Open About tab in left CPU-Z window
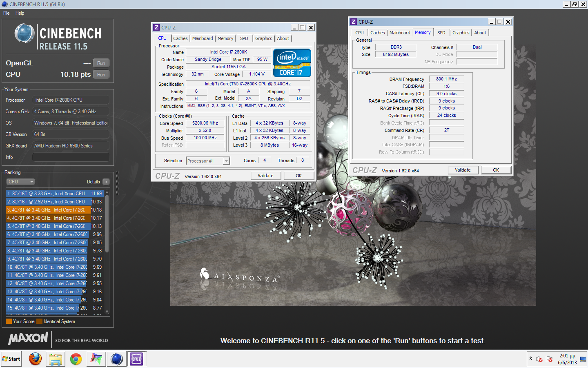 coord(283,38)
